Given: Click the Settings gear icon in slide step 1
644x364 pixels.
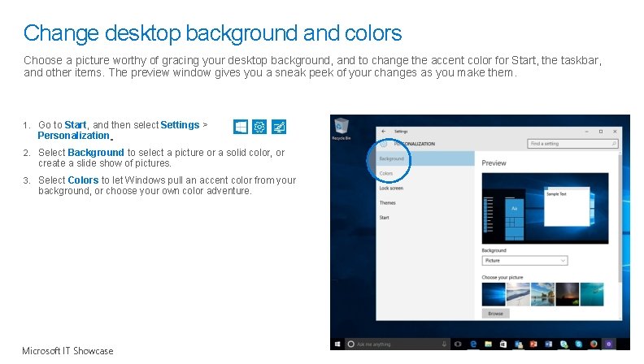Looking at the screenshot, I should click(259, 127).
